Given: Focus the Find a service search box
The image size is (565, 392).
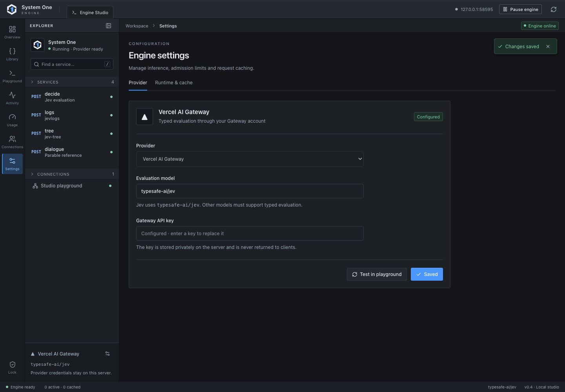Looking at the screenshot, I should (x=72, y=64).
